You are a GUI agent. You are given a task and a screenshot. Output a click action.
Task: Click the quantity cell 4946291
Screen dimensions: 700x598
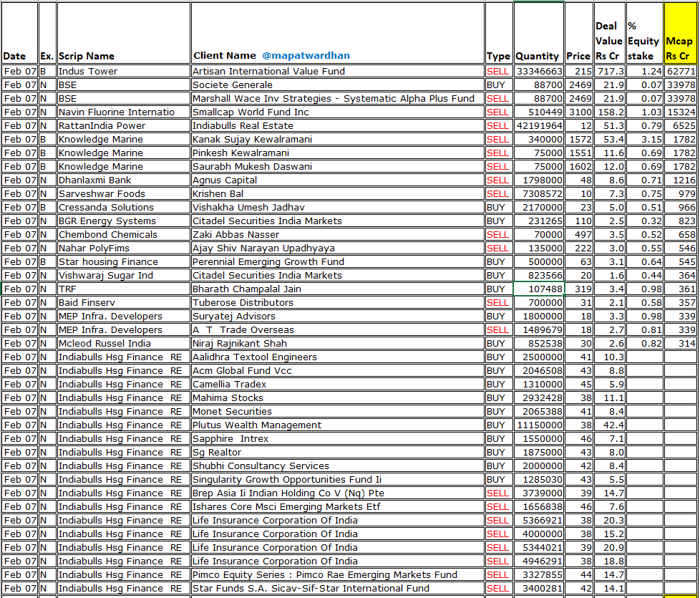pos(539,561)
